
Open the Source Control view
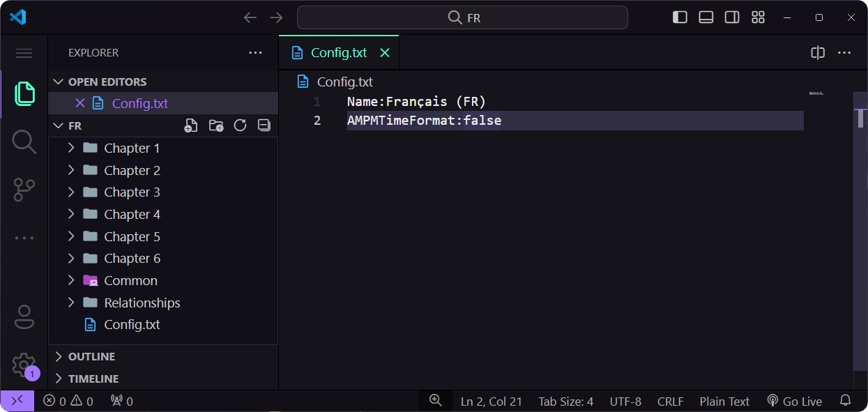tap(24, 190)
